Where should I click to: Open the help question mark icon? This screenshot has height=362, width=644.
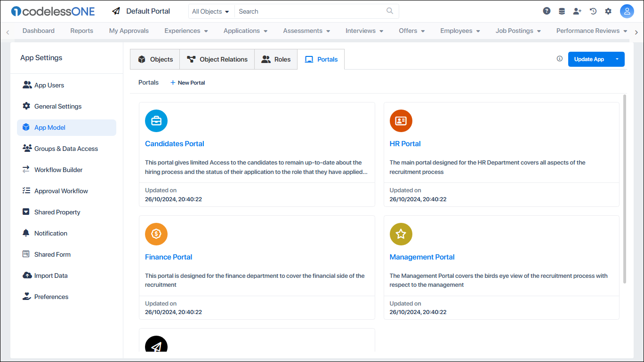547,11
